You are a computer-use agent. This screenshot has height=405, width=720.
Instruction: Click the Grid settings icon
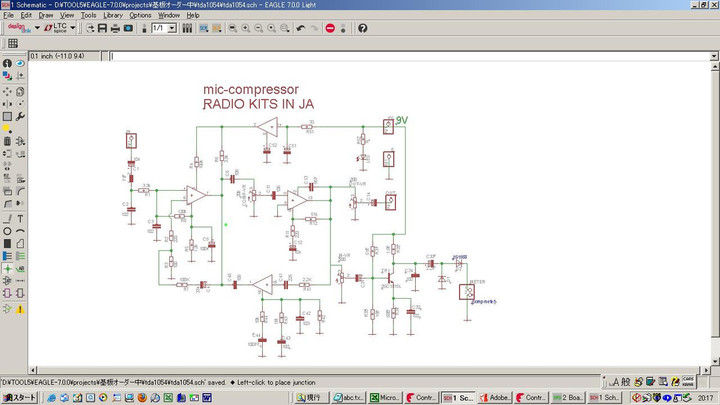tap(13, 43)
